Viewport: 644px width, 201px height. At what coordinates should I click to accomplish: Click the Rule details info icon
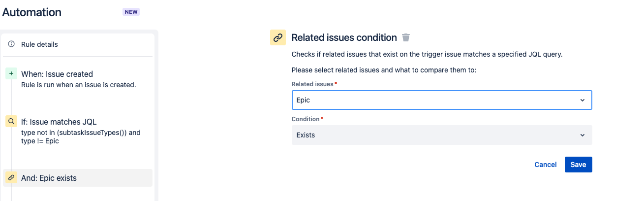coord(11,44)
